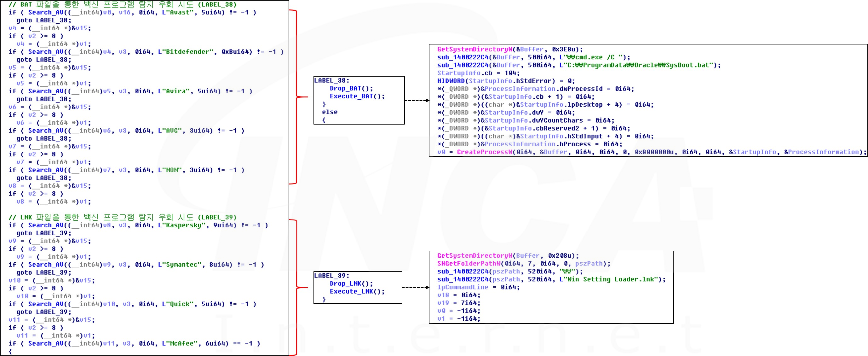The height and width of the screenshot is (356, 868).
Task: Click the Search_AV call checking Avast
Action: tap(46, 13)
